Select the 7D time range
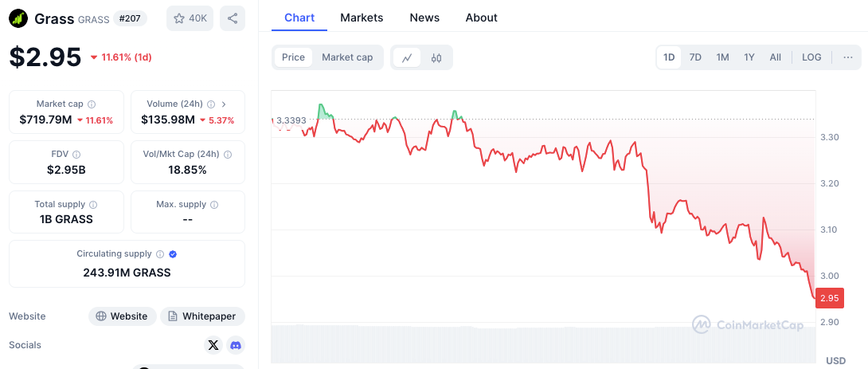The width and height of the screenshot is (868, 369). coord(695,57)
